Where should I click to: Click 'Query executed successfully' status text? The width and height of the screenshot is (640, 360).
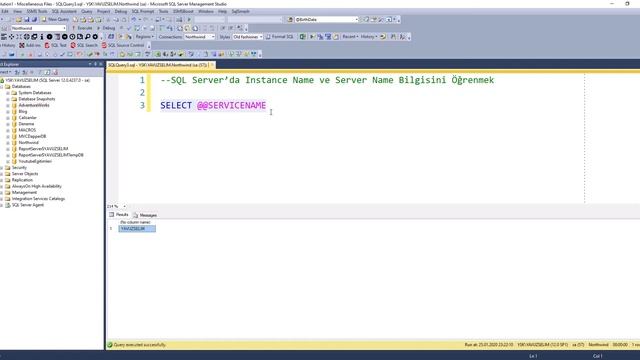click(x=140, y=345)
